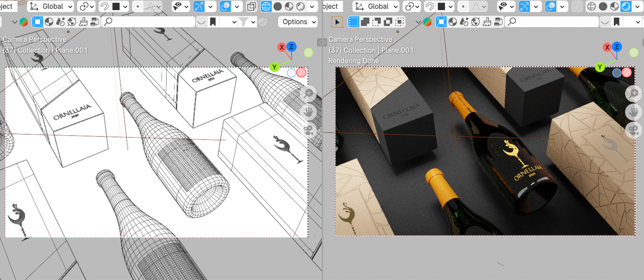The image size is (644, 280).
Task: Open the Options dropdown in left viewport
Action: click(x=298, y=22)
